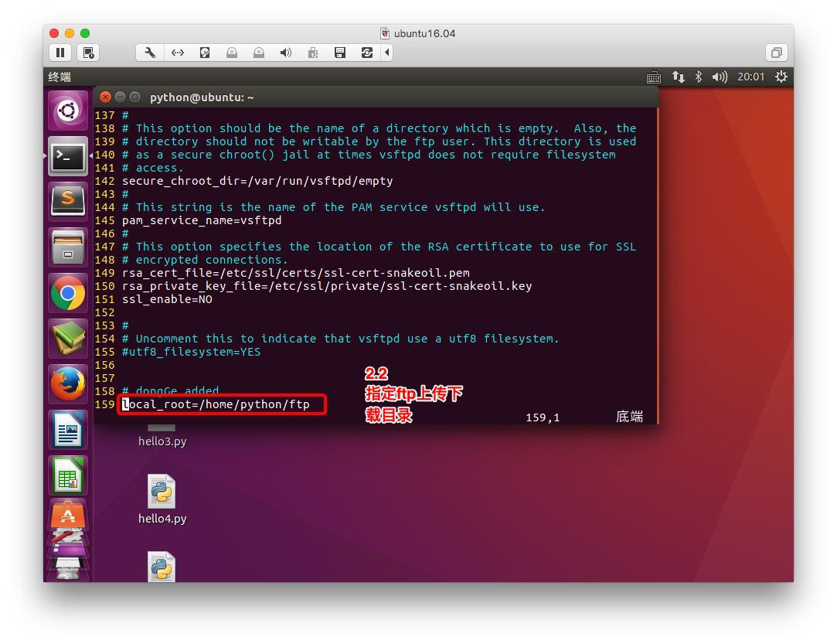Launch Sublime Text from the dock
This screenshot has height=644, width=837.
[x=68, y=202]
